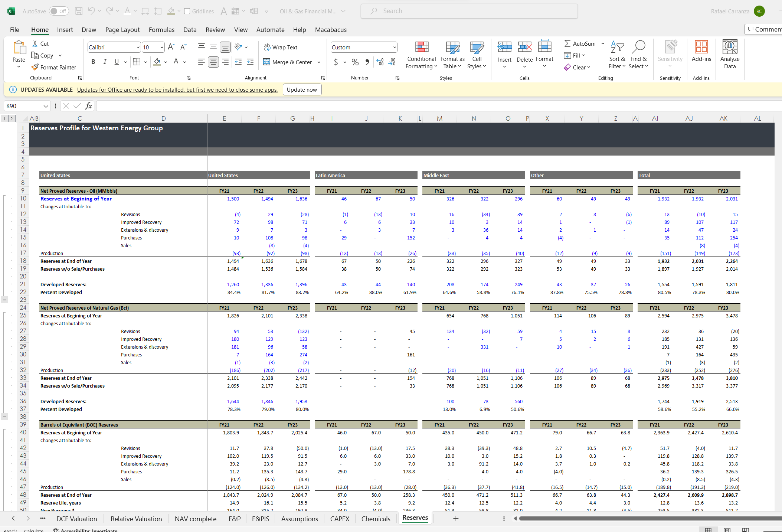Screen dimensions: 782x532
Task: Open the Borders dropdown arrow
Action: (x=145, y=62)
